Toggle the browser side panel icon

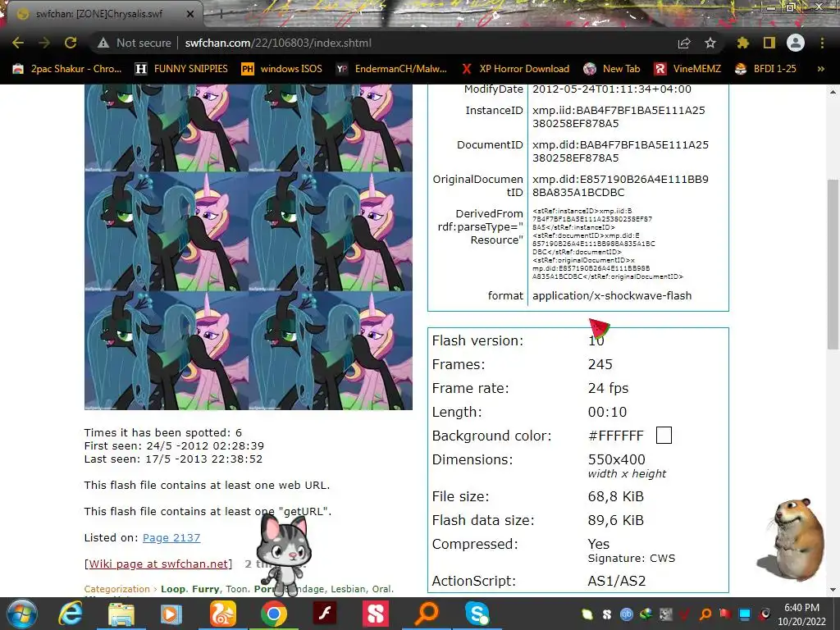click(x=769, y=43)
